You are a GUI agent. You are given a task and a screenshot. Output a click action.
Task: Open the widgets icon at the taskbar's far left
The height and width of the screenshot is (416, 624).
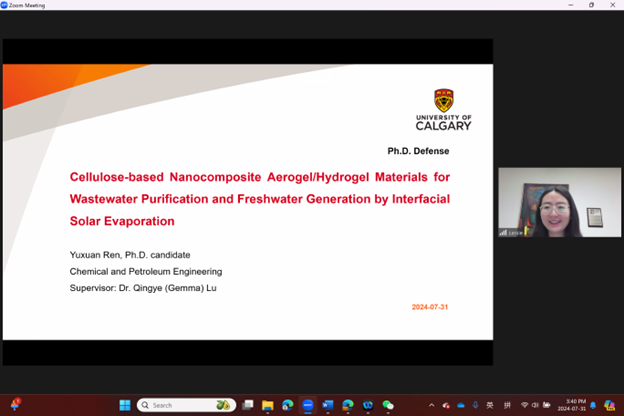pyautogui.click(x=15, y=405)
